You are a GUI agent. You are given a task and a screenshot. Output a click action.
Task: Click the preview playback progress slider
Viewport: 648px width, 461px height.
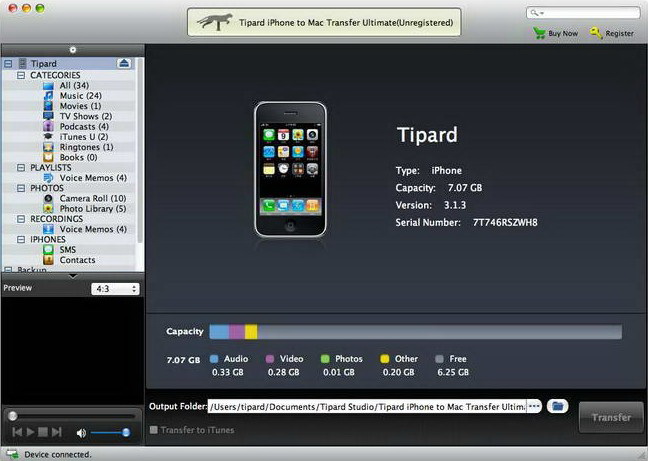[x=71, y=416]
